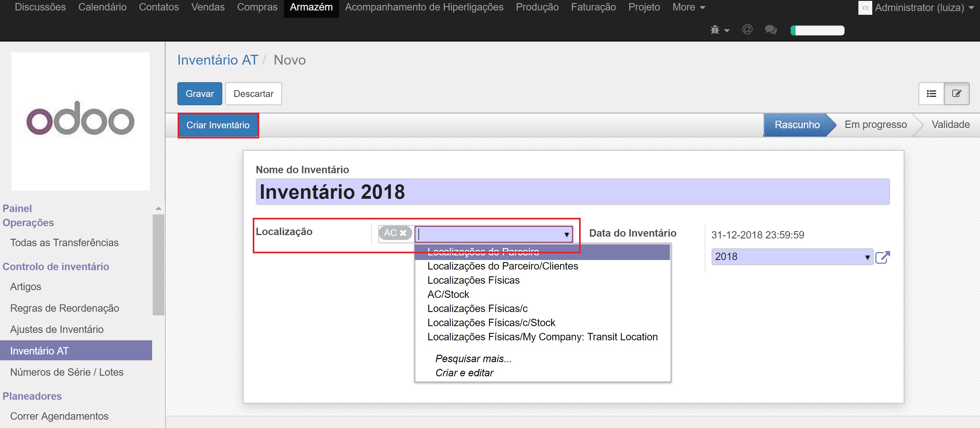980x428 pixels.
Task: Click the Odoo logo
Action: (80, 121)
